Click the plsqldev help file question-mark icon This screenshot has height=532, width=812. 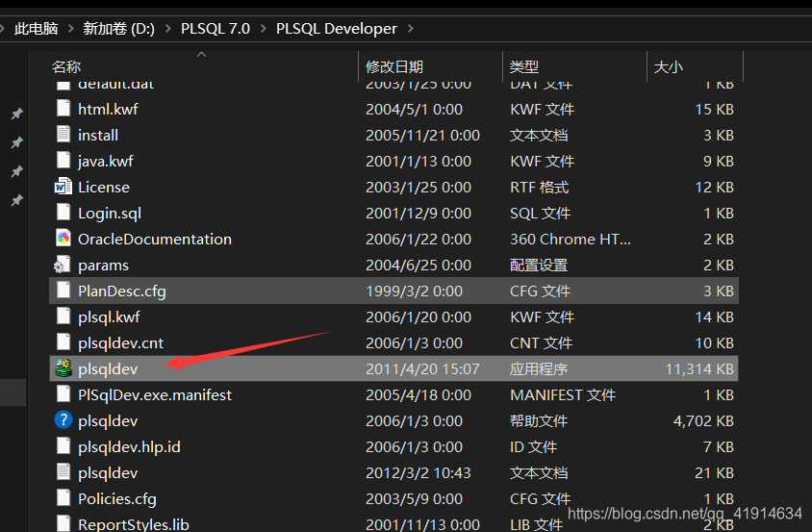[63, 420]
